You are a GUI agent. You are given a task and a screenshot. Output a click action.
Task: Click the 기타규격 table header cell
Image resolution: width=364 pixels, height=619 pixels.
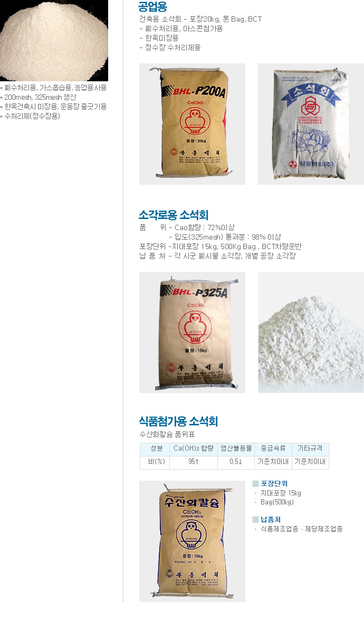click(310, 449)
